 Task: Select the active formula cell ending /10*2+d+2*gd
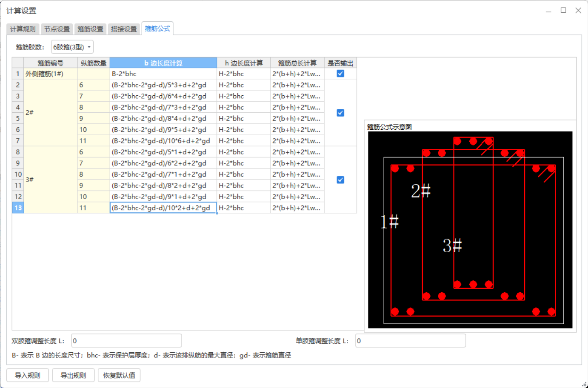[163, 208]
